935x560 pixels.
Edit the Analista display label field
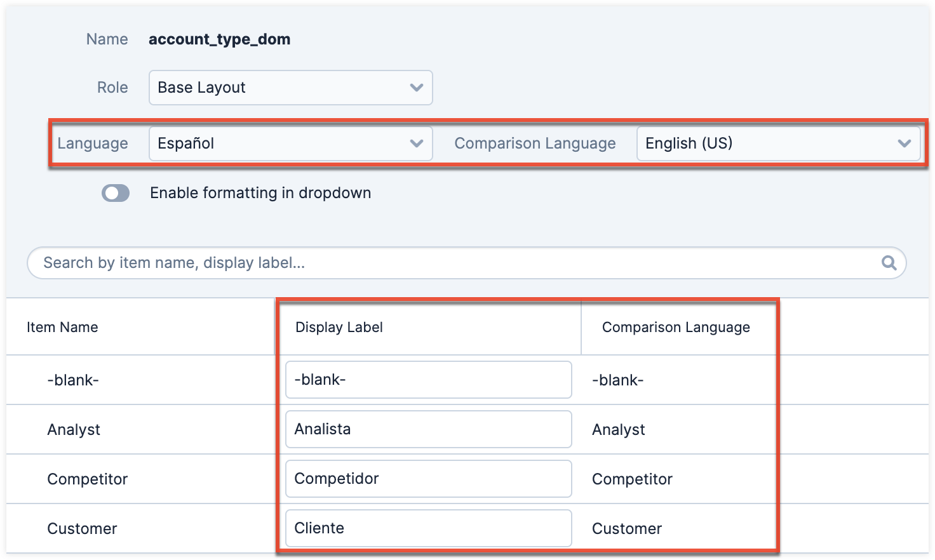coord(428,429)
